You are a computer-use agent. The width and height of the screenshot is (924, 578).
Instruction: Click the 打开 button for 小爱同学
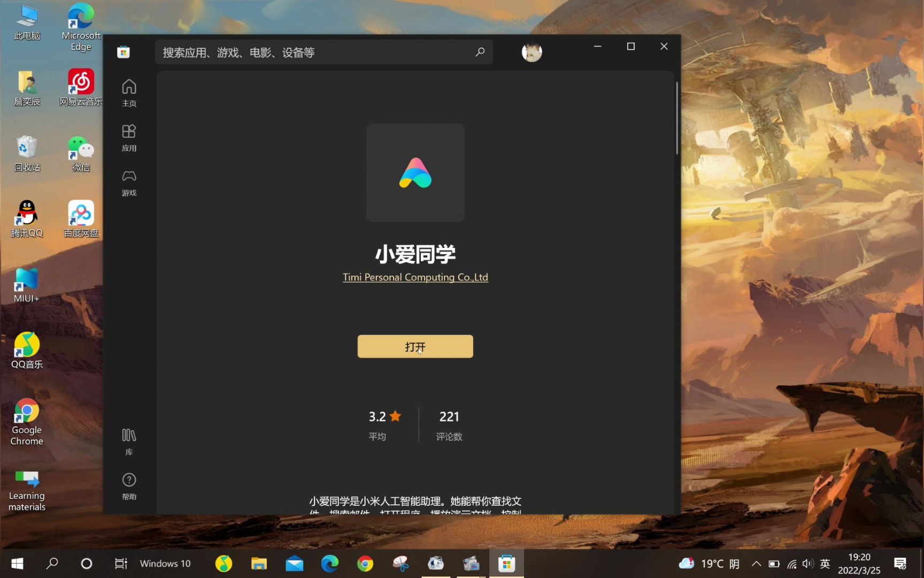(415, 346)
